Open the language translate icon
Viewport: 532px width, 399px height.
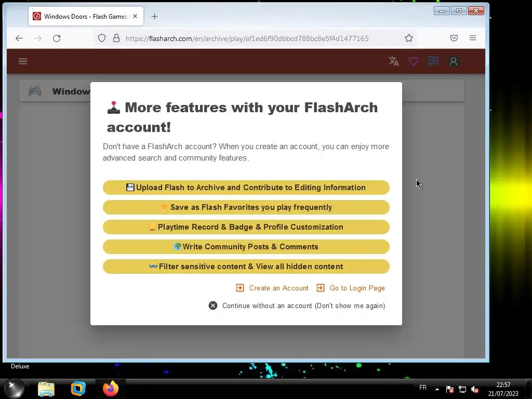(394, 61)
